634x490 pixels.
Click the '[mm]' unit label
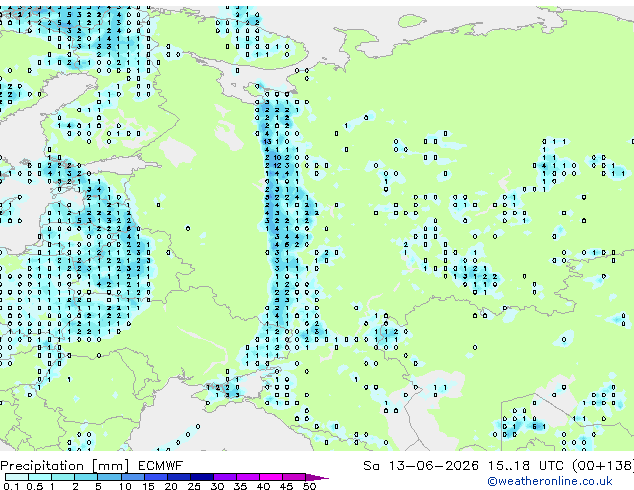pos(110,466)
